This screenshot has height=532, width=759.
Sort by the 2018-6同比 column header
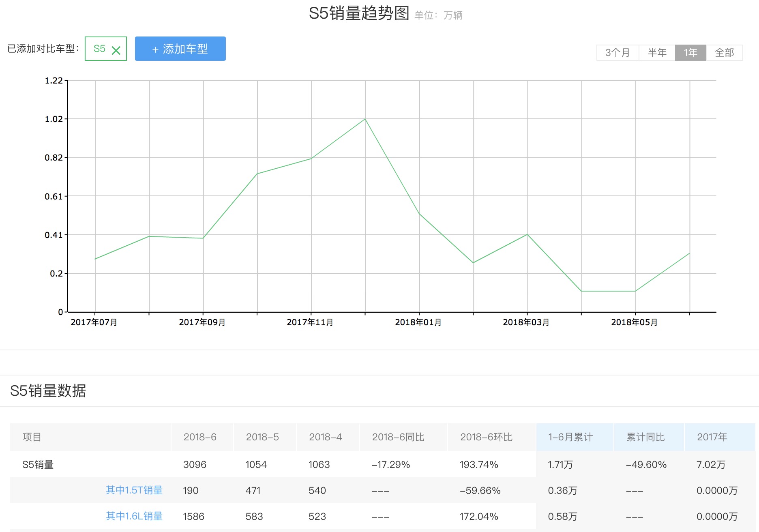click(x=399, y=438)
